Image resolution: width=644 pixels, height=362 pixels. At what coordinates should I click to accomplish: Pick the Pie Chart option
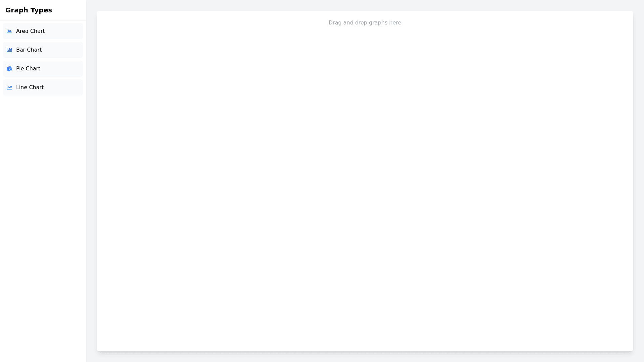[x=43, y=68]
